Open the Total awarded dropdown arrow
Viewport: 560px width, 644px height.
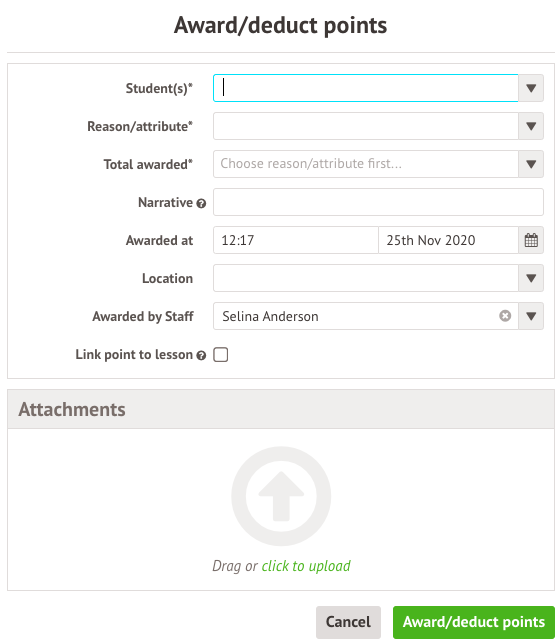point(531,164)
